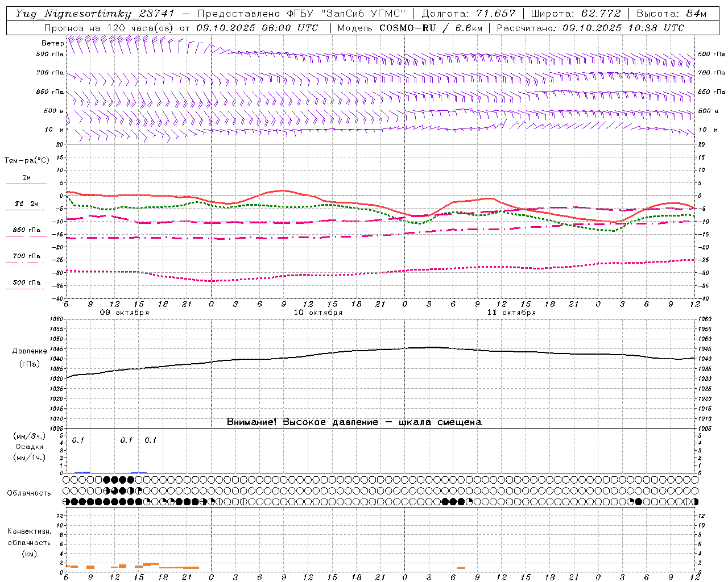Click the Тем-ра(°C) panel label
The height and width of the screenshot is (582, 728).
pos(27,161)
